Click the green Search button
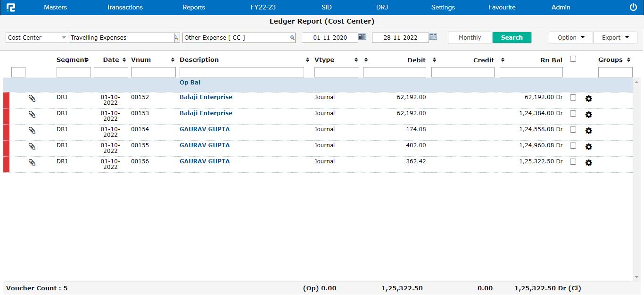This screenshot has width=644, height=295. [512, 38]
